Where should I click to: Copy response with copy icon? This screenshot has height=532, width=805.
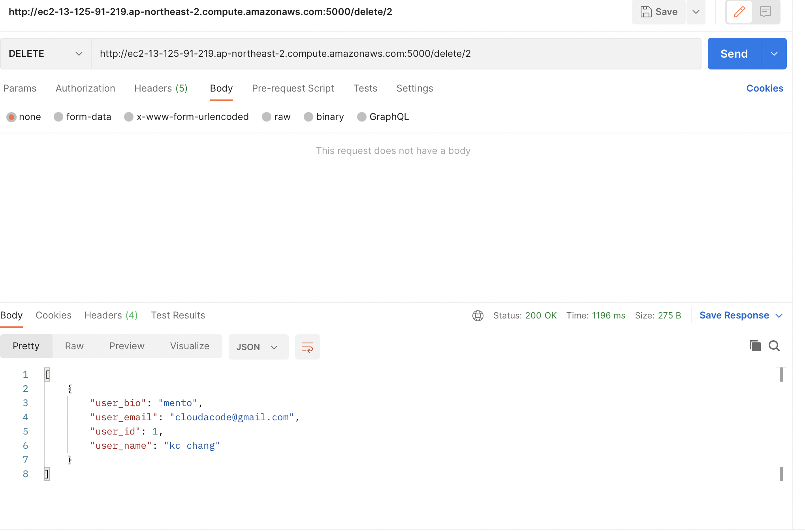(x=755, y=346)
